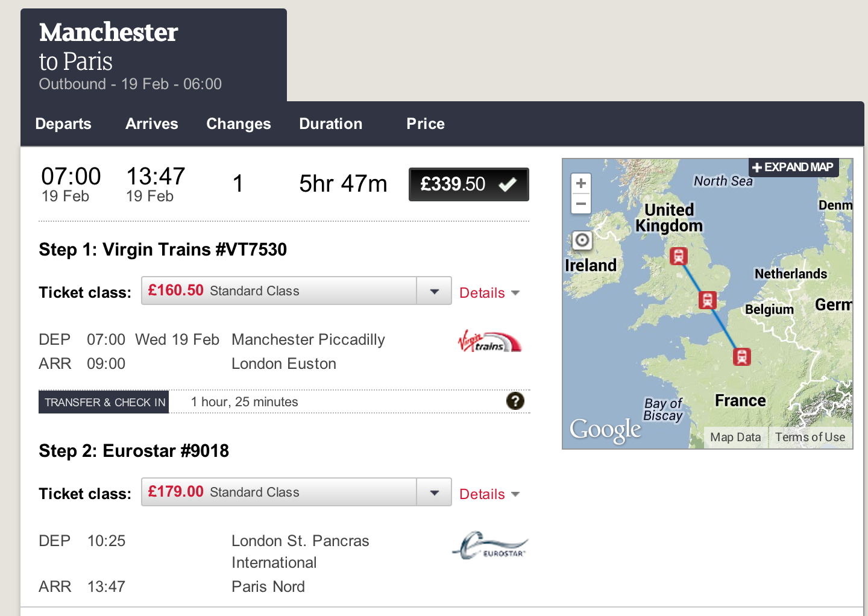Click the London train station map marker
The image size is (868, 616).
click(x=707, y=300)
